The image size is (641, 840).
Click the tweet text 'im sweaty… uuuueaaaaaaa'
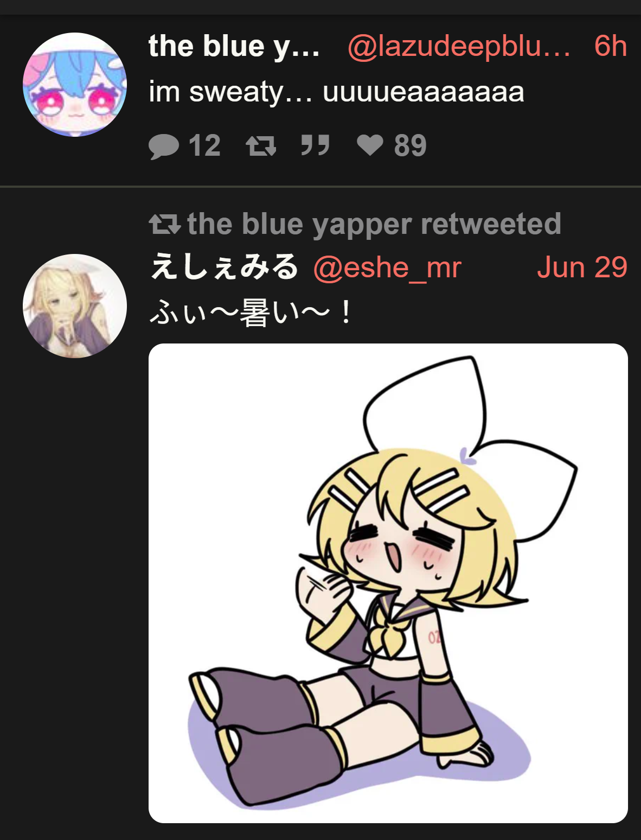337,92
